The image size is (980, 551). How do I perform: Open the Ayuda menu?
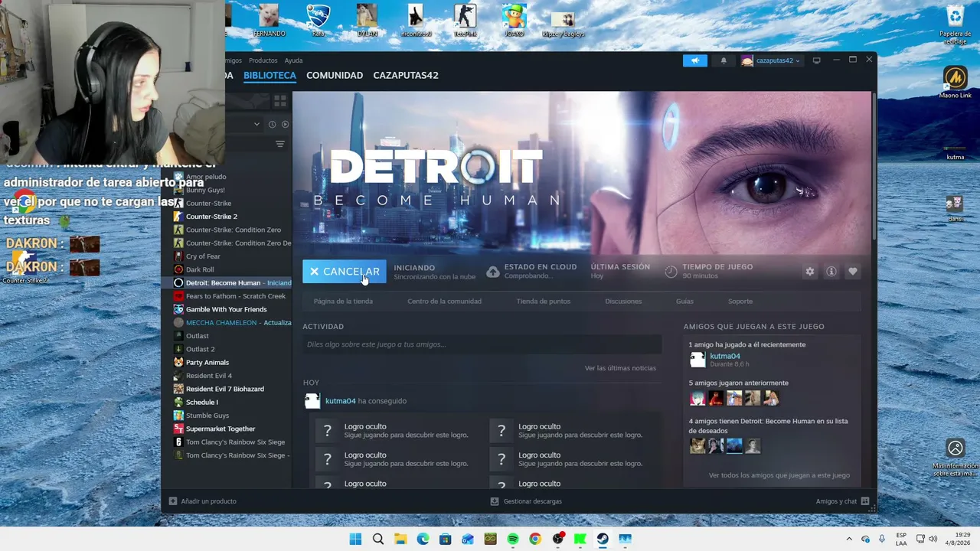pos(293,60)
